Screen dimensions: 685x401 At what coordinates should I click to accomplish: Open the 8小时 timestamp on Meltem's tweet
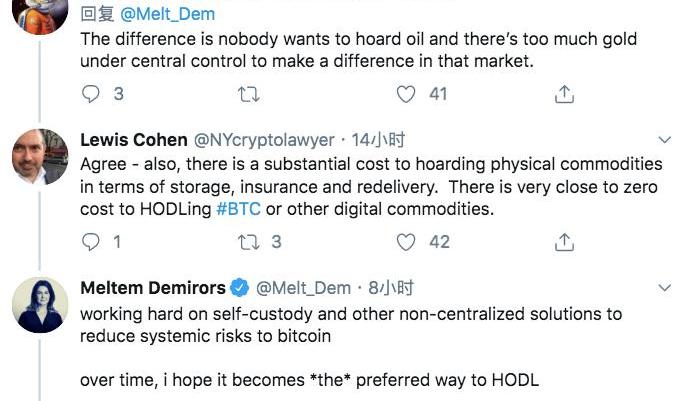pyautogui.click(x=389, y=288)
